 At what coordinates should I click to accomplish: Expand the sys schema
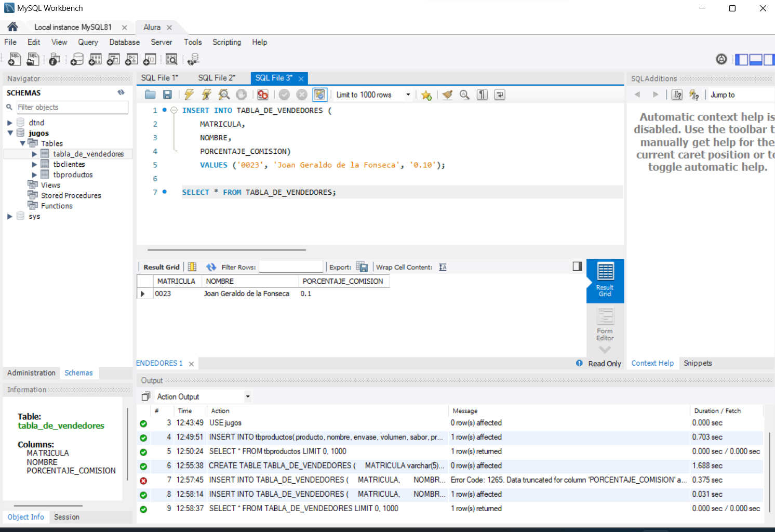tap(9, 216)
